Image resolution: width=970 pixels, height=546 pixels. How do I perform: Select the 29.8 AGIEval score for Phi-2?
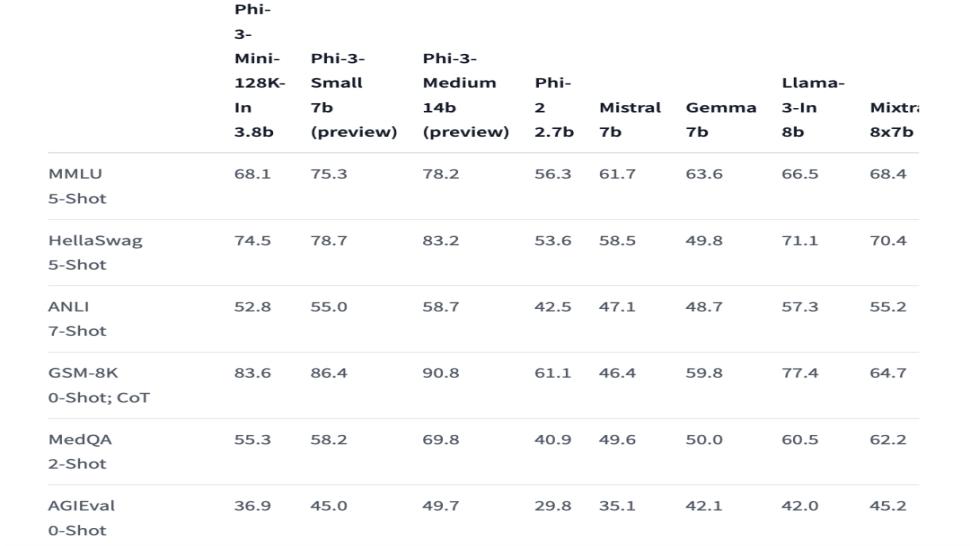coord(553,506)
